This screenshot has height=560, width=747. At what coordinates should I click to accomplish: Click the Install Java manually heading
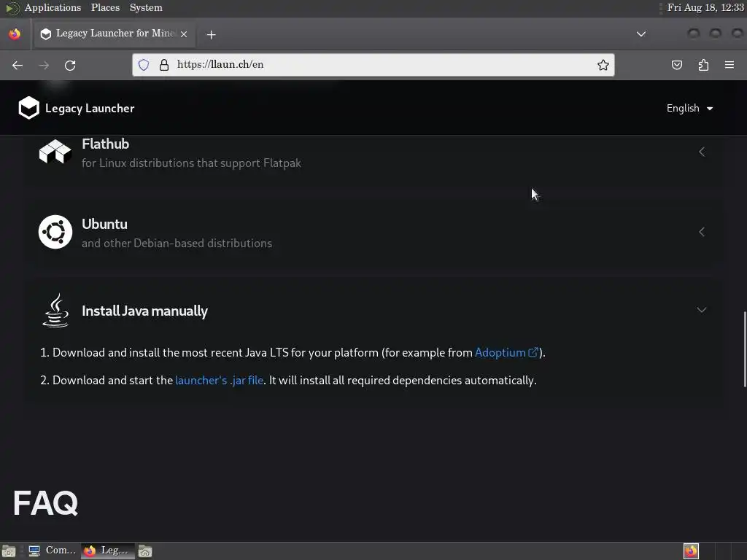pos(145,311)
